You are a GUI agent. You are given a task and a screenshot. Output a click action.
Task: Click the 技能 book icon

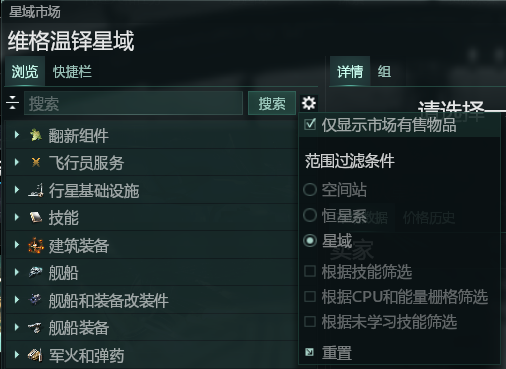click(x=36, y=217)
